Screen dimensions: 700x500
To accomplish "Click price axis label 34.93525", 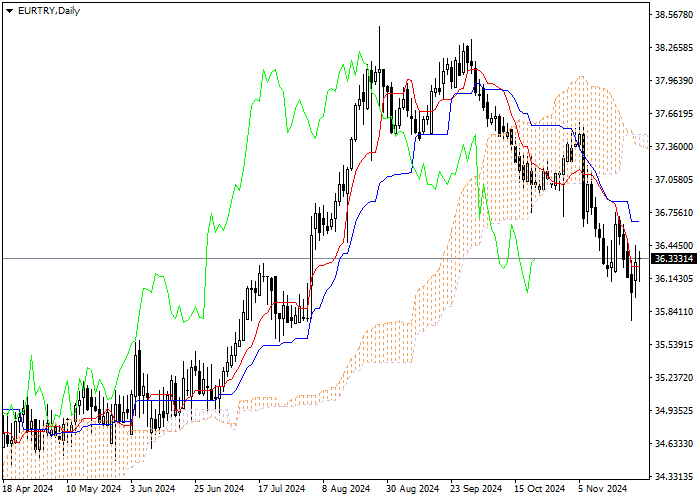I will click(674, 411).
